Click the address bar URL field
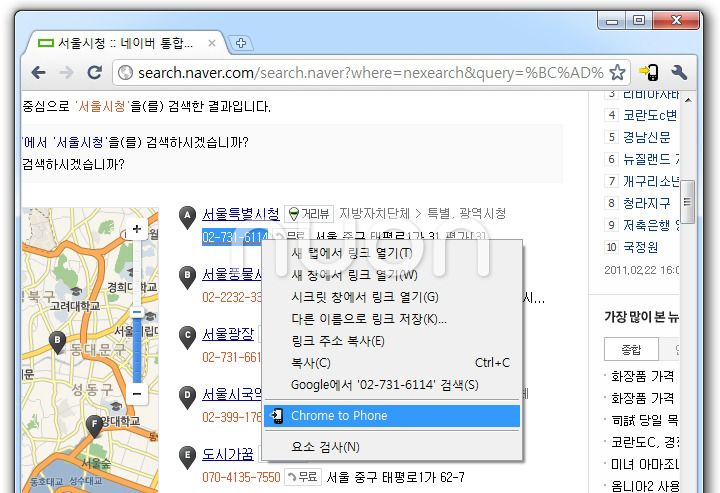 (371, 73)
